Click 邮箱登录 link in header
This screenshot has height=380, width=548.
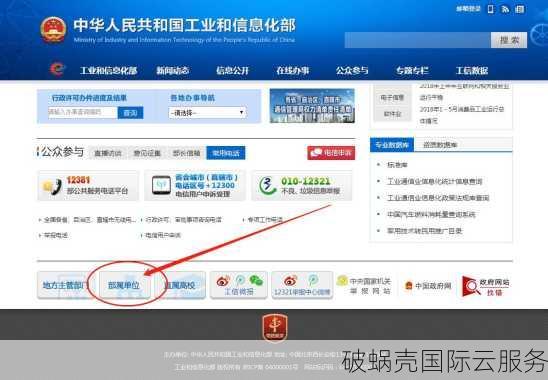click(468, 9)
